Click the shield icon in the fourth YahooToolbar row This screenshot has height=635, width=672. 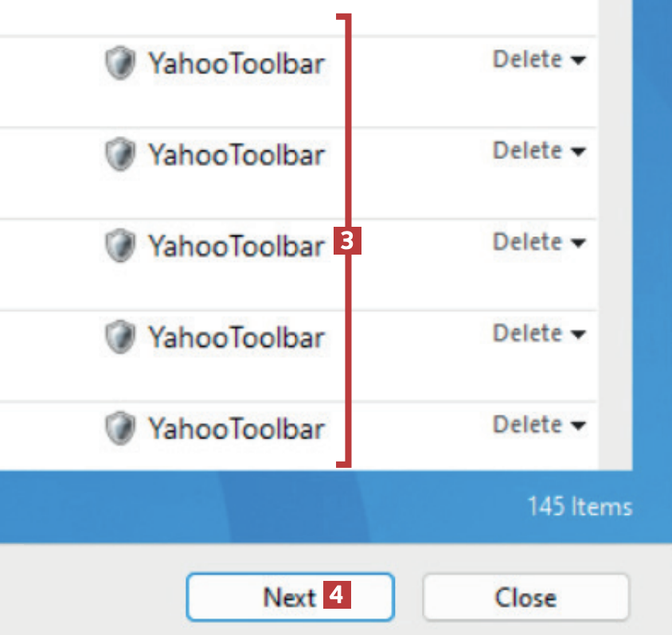(x=119, y=337)
